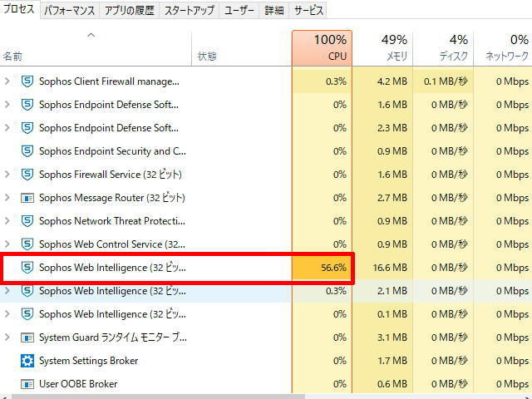Click the Sophos Message Router window icon
This screenshot has width=532, height=399.
click(27, 198)
